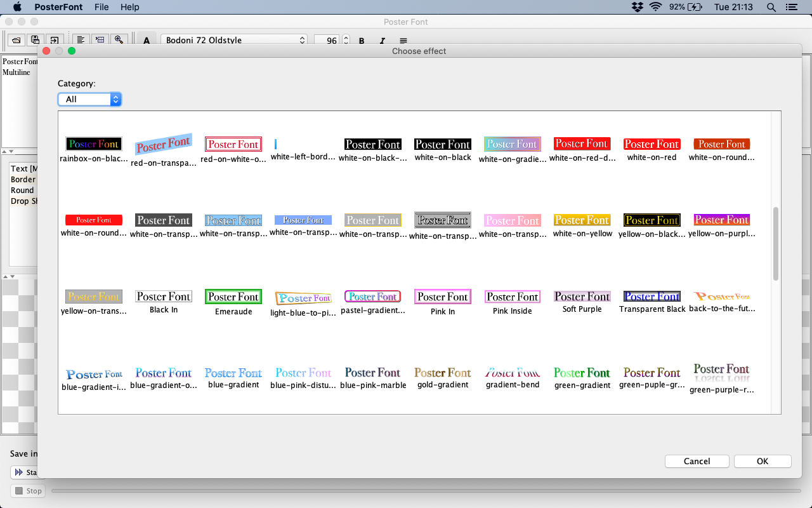Click the battery status indicator showing 92%
This screenshot has width=812, height=508.
click(686, 7)
